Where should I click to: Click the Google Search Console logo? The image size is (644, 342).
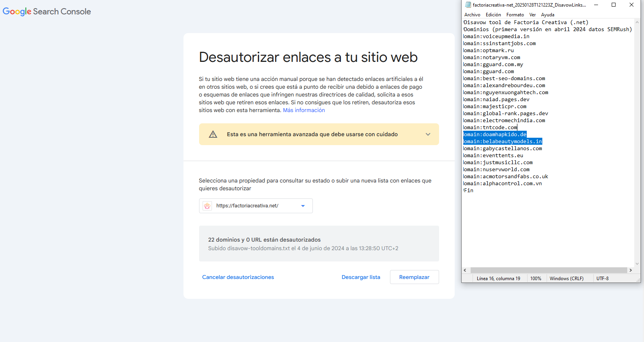click(x=47, y=12)
